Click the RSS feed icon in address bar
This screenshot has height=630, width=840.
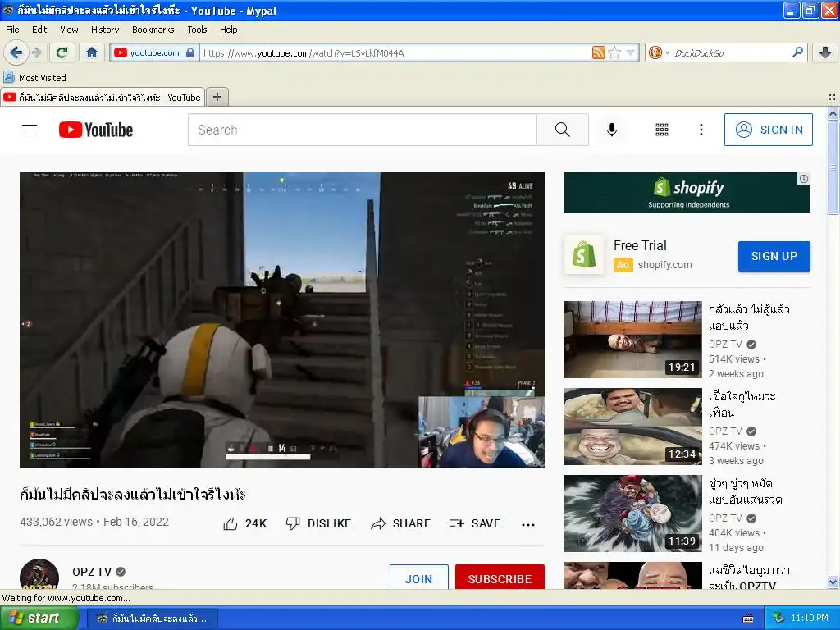click(x=598, y=52)
